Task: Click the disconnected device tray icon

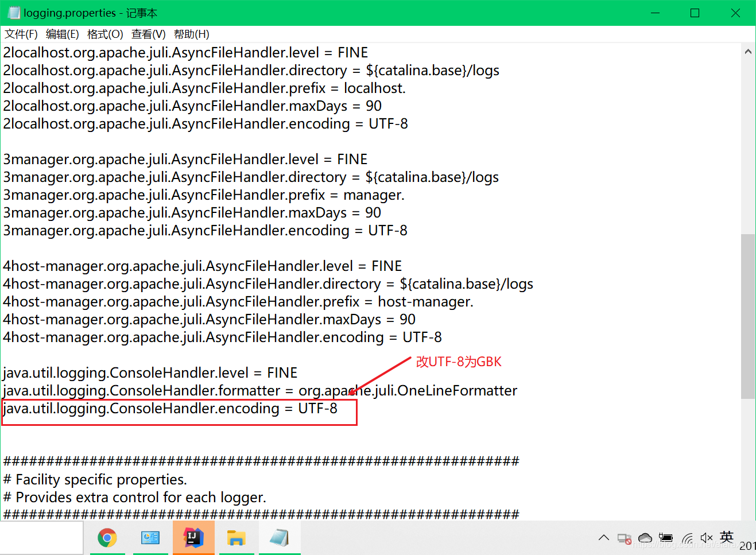Action: [625, 538]
